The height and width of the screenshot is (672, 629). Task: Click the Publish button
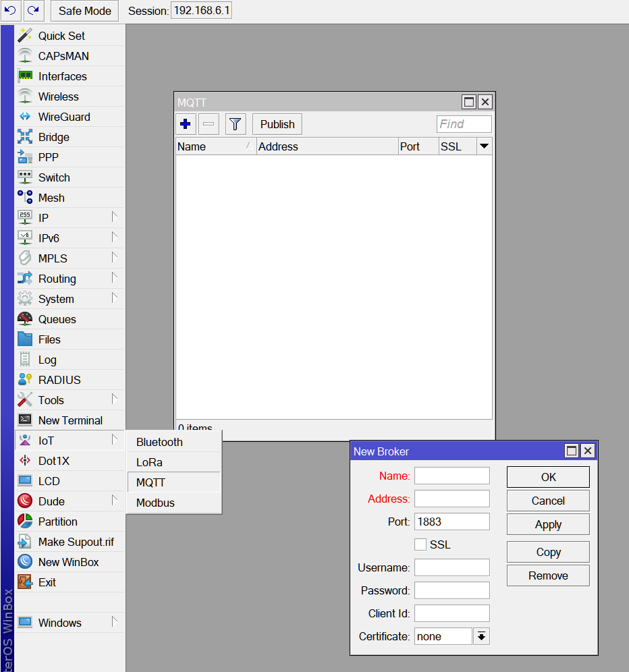tap(277, 123)
